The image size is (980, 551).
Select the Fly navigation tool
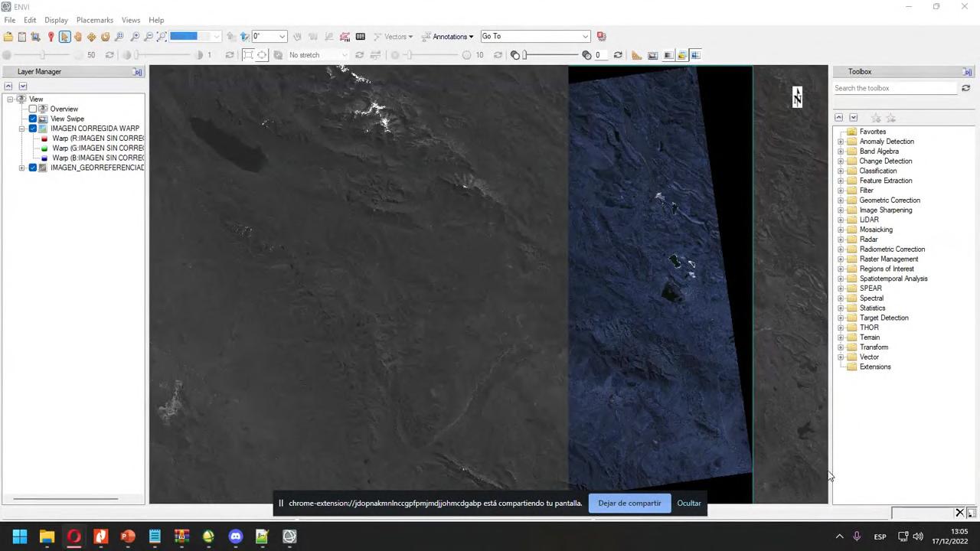[92, 37]
